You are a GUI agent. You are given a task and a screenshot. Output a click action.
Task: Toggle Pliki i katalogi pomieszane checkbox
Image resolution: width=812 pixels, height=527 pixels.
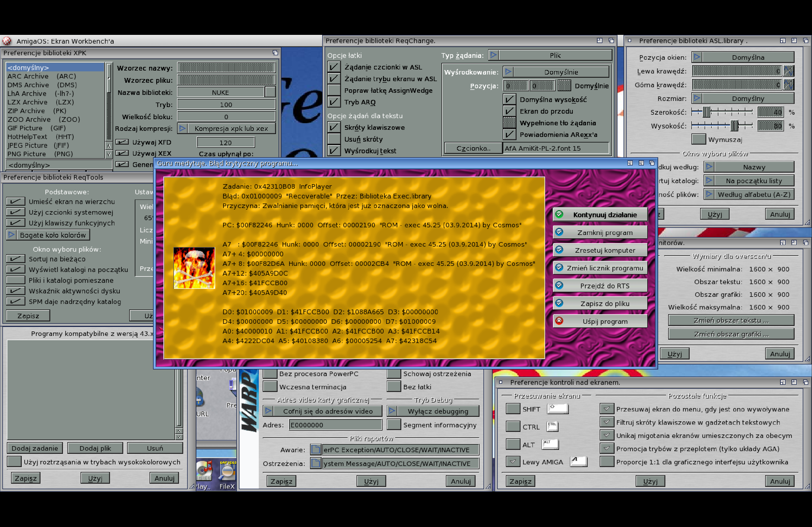click(15, 280)
